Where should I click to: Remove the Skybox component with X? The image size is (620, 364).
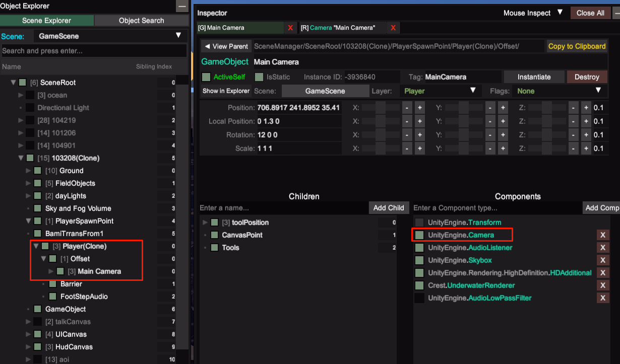point(603,260)
